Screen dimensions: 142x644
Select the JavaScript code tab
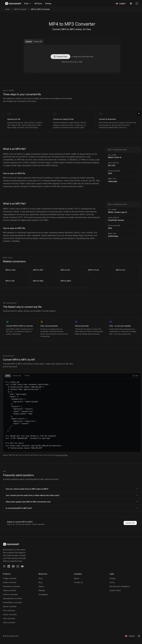[17, 376]
